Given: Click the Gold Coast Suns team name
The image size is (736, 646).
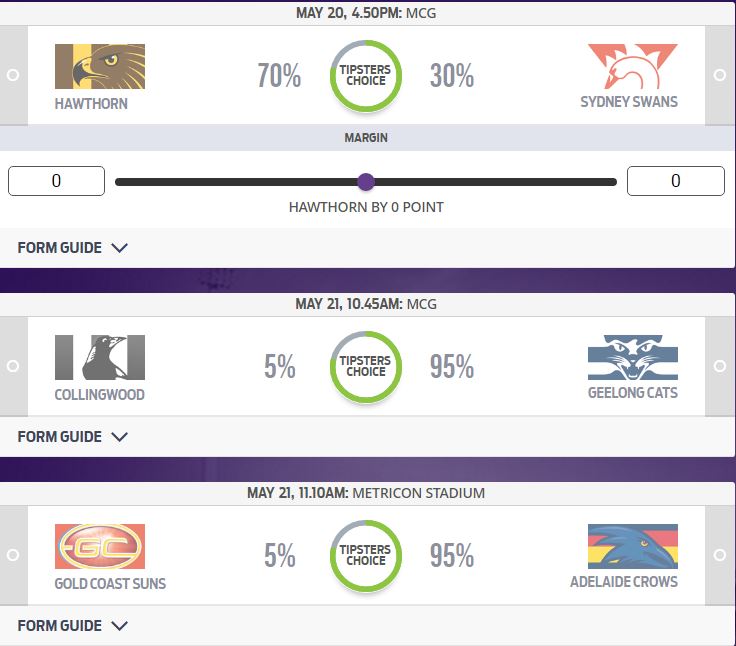Looking at the screenshot, I should tap(109, 583).
